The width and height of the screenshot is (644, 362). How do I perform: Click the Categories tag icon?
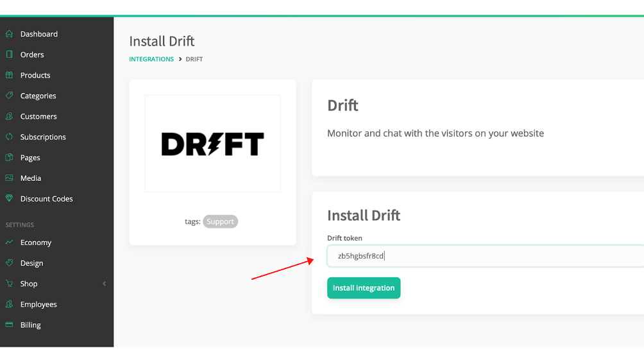click(x=9, y=96)
